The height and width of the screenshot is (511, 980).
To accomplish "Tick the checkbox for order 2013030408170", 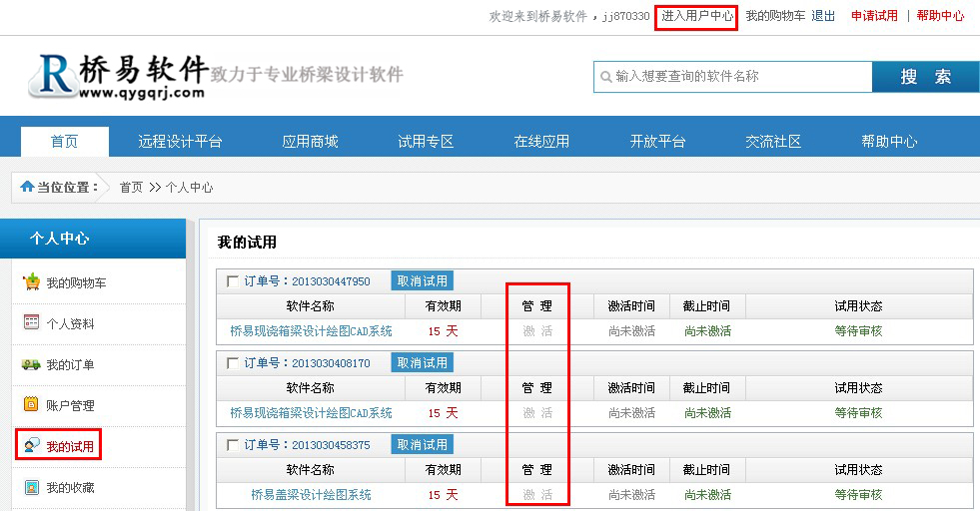I will (x=233, y=363).
